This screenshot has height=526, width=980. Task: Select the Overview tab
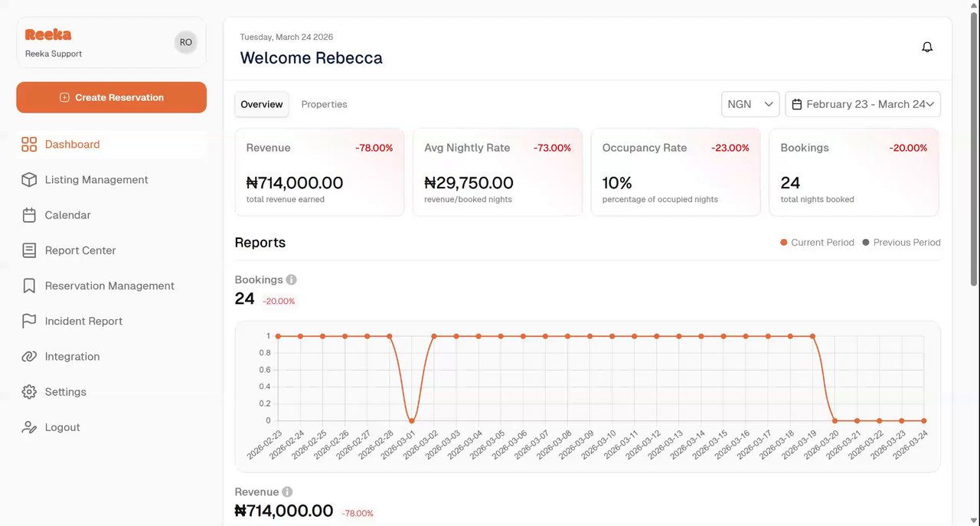(x=262, y=104)
